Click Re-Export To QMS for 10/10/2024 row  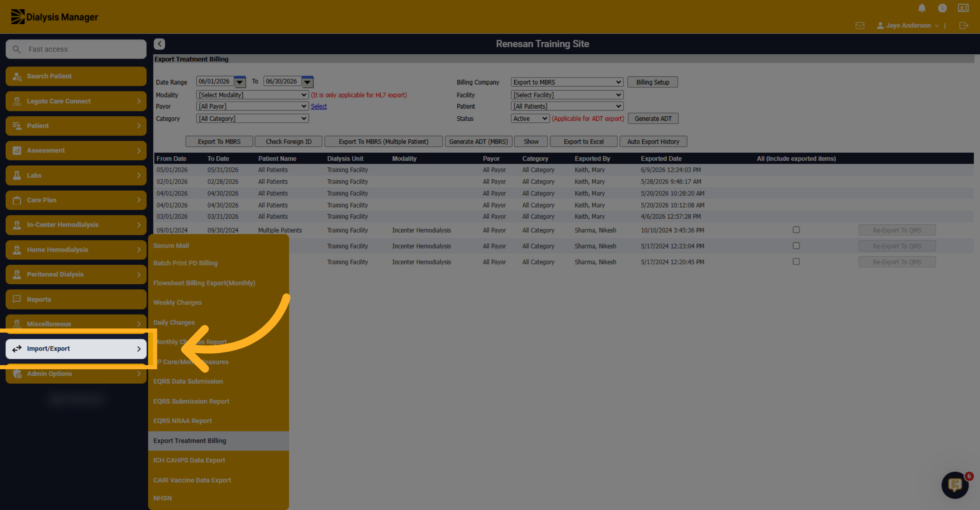(x=897, y=230)
